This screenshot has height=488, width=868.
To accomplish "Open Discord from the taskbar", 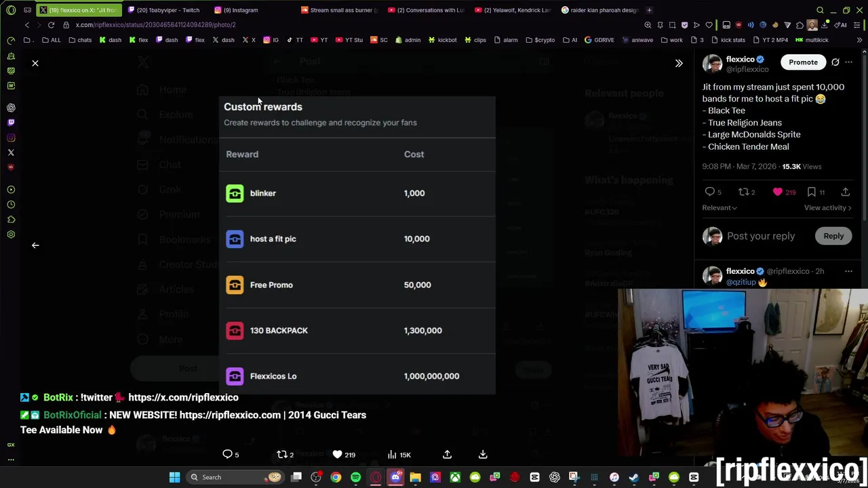I will pos(395,477).
